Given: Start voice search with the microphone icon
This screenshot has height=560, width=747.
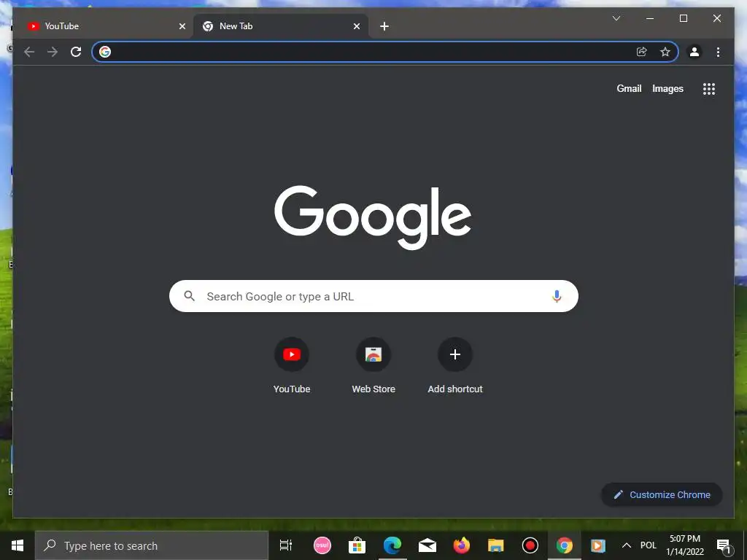Looking at the screenshot, I should [x=557, y=296].
